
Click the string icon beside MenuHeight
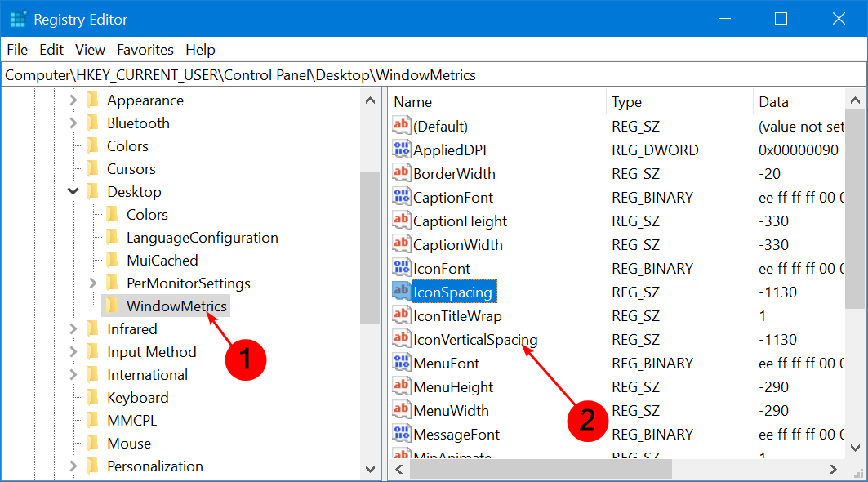pos(402,386)
